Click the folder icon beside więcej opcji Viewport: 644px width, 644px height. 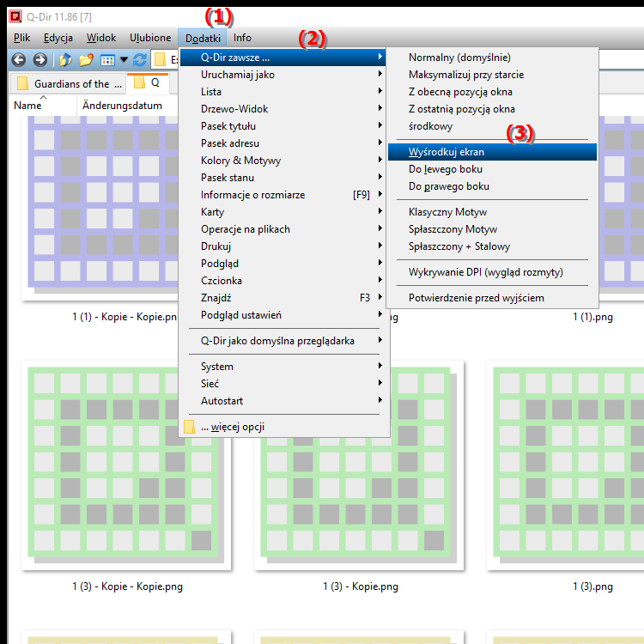tap(190, 427)
